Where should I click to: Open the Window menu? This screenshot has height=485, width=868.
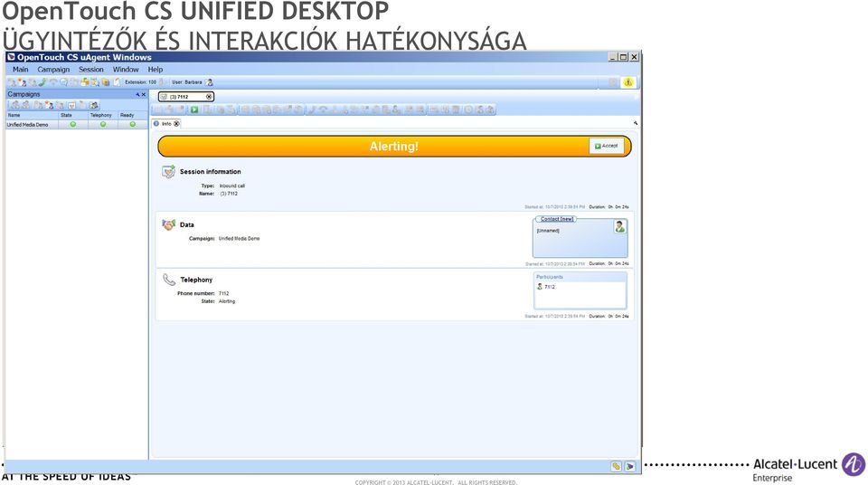tap(126, 70)
